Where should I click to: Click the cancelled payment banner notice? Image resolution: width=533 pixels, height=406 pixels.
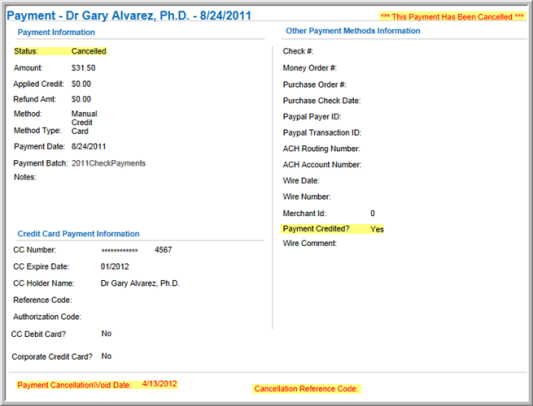452,17
